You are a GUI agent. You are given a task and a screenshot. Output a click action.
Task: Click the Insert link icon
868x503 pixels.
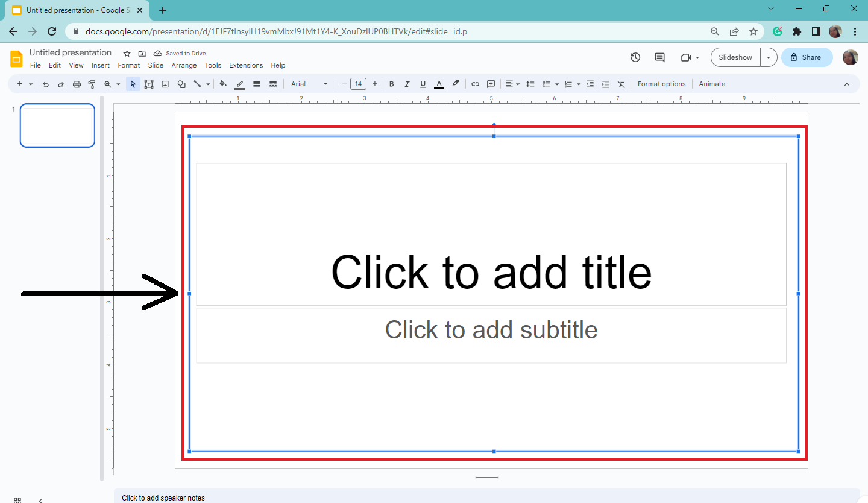475,84
